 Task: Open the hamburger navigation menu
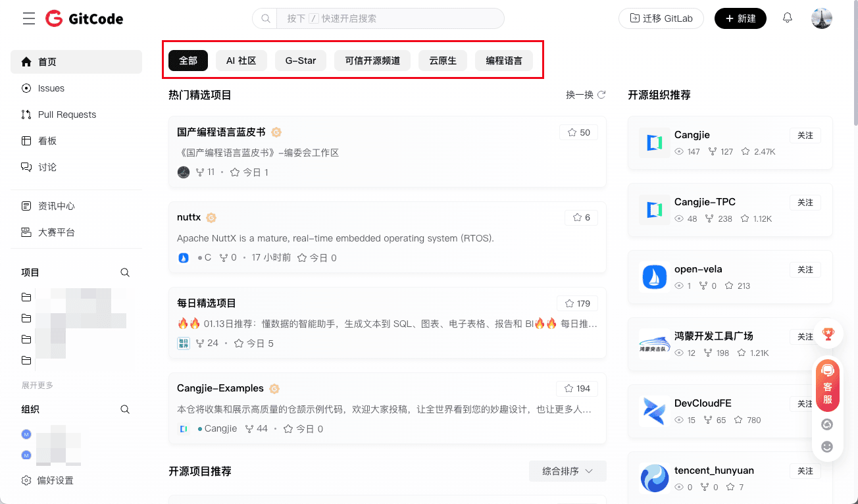(29, 18)
